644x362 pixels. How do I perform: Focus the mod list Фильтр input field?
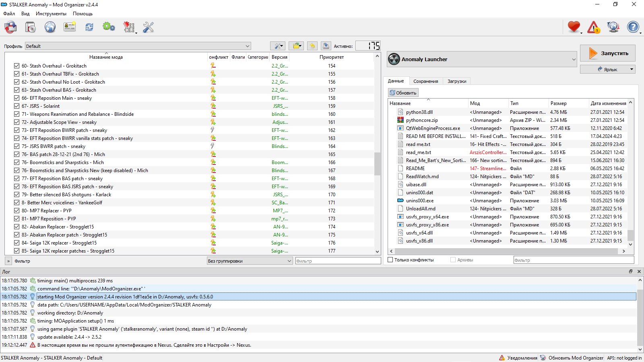click(338, 261)
